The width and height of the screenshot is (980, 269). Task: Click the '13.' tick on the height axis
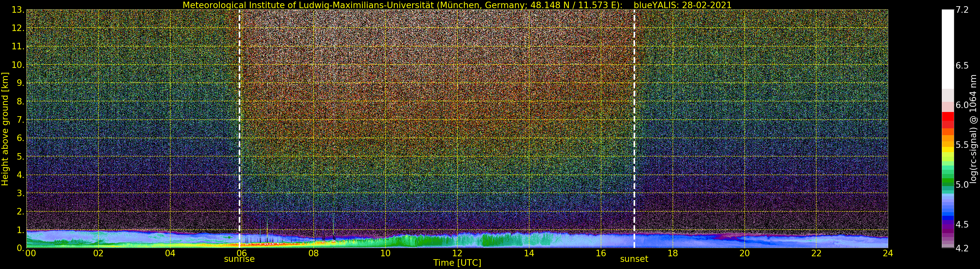[18, 10]
